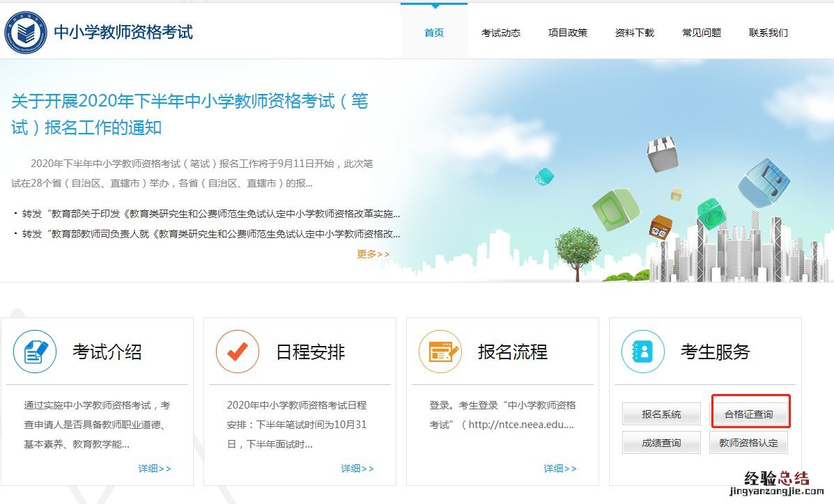
Task: Open second 转发 教育部教师司负责人 news item
Action: 210,234
